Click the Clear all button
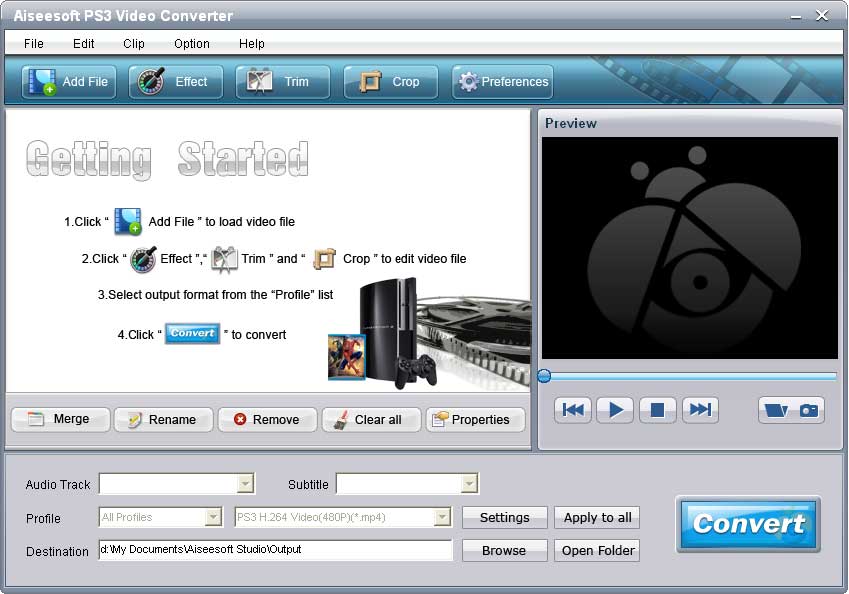849x594 pixels. 371,420
